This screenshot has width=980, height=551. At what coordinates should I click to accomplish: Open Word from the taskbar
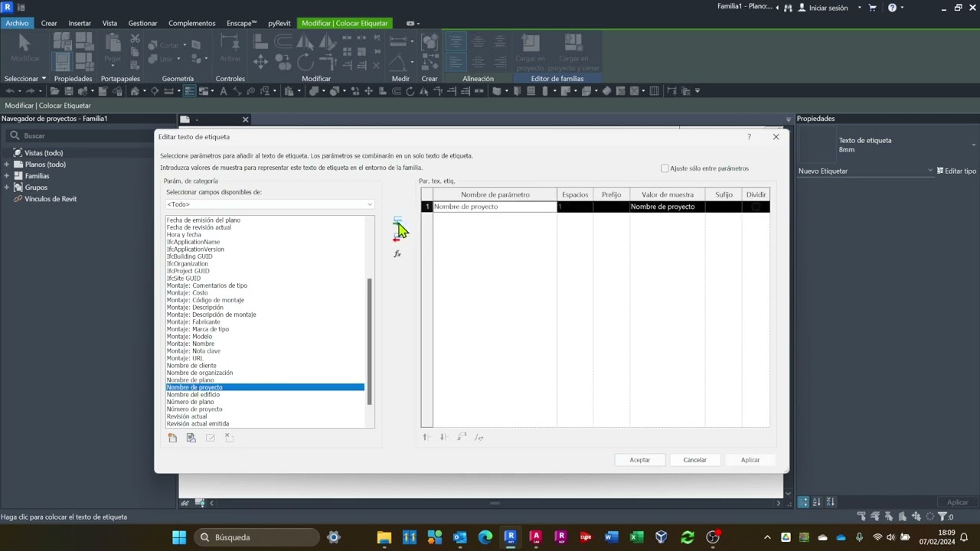[x=611, y=537]
